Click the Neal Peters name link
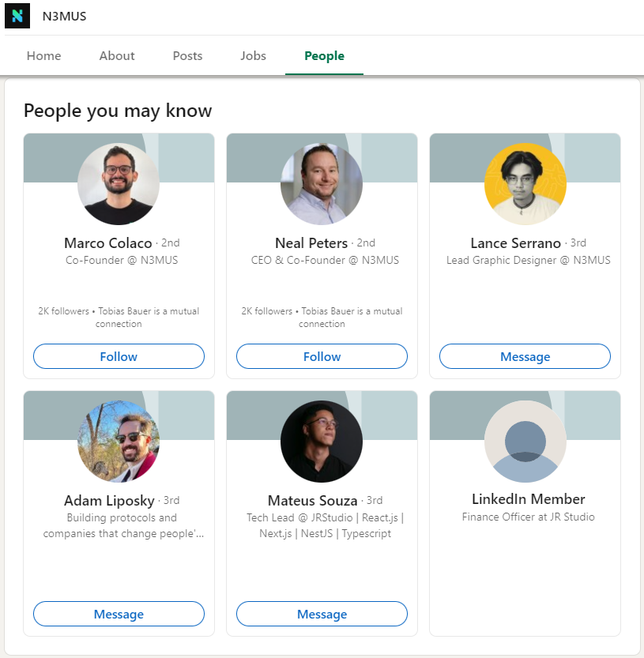 311,243
